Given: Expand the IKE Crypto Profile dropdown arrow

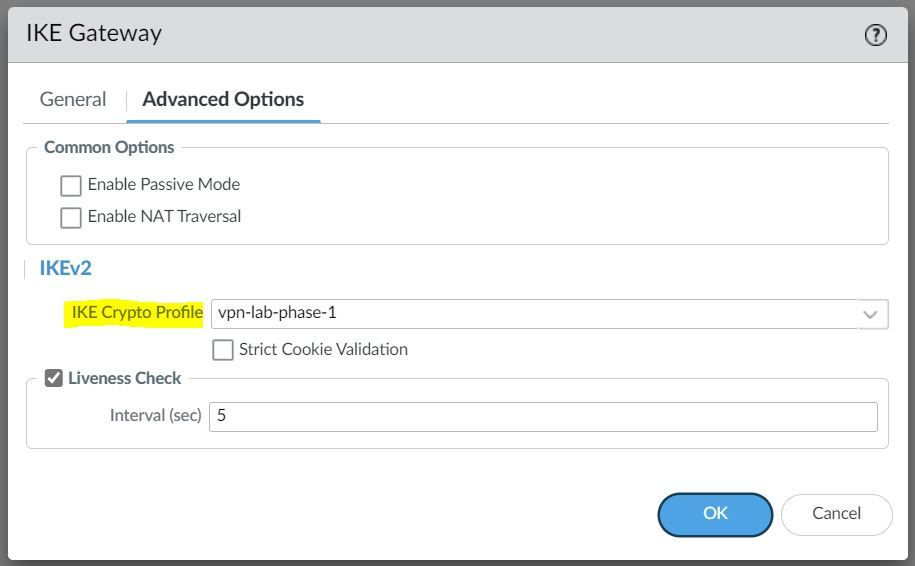Looking at the screenshot, I should point(870,315).
